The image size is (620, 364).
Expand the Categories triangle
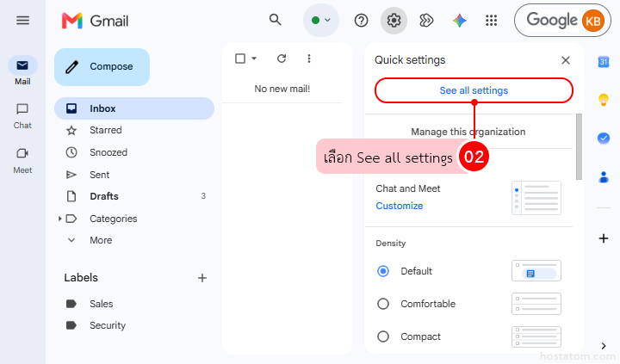pos(59,219)
